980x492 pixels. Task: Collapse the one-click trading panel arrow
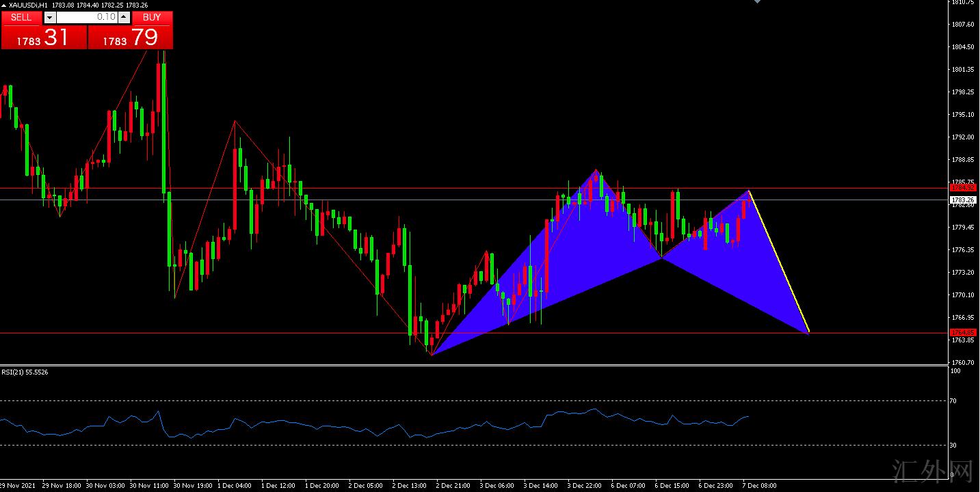pos(4,5)
